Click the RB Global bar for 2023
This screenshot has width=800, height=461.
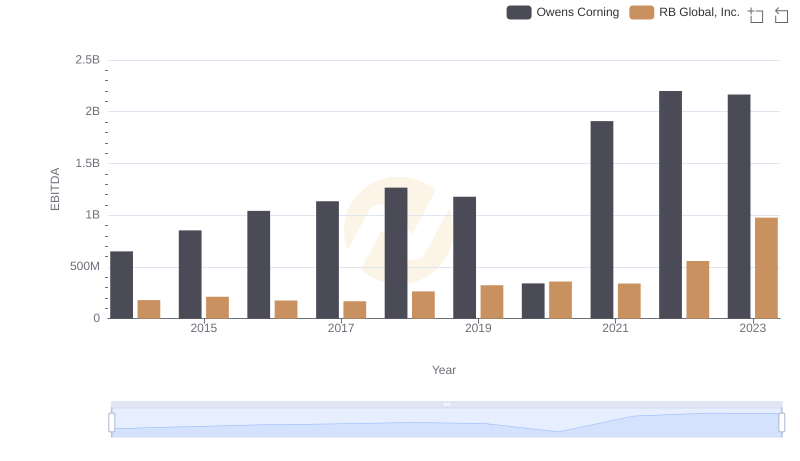pyautogui.click(x=766, y=268)
